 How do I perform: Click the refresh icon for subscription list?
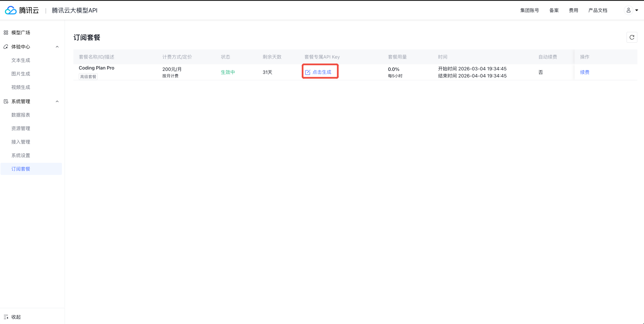pos(632,37)
